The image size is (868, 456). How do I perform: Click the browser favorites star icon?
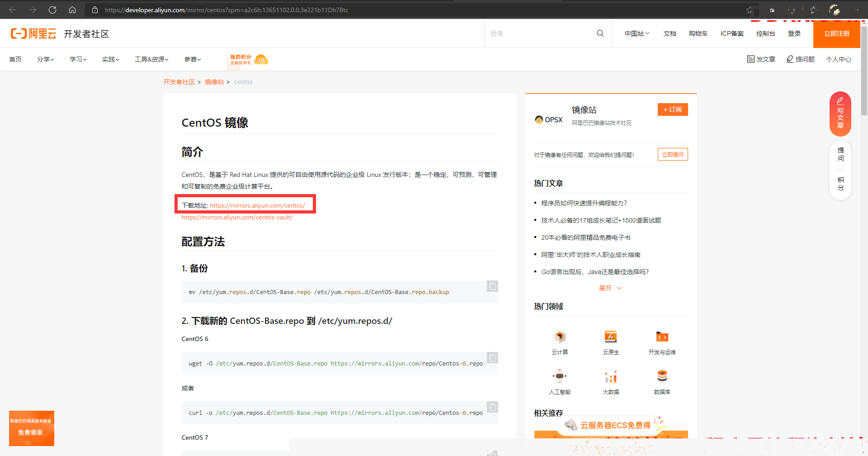(x=749, y=10)
